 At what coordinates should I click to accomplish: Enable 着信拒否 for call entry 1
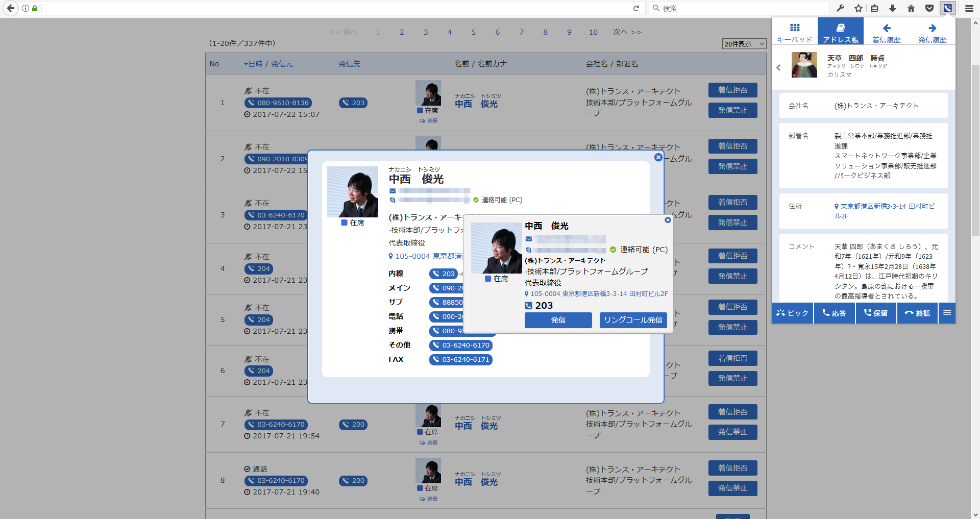(x=732, y=90)
